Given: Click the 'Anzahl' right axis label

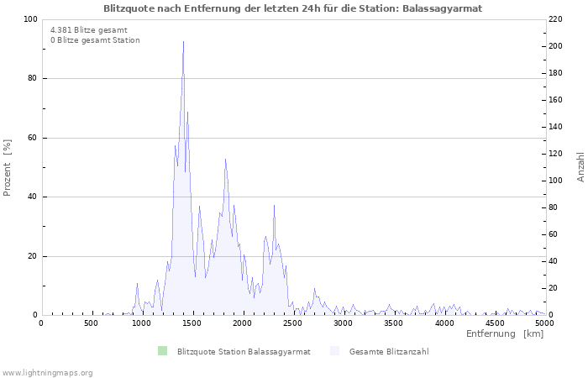Looking at the screenshot, I should (580, 167).
